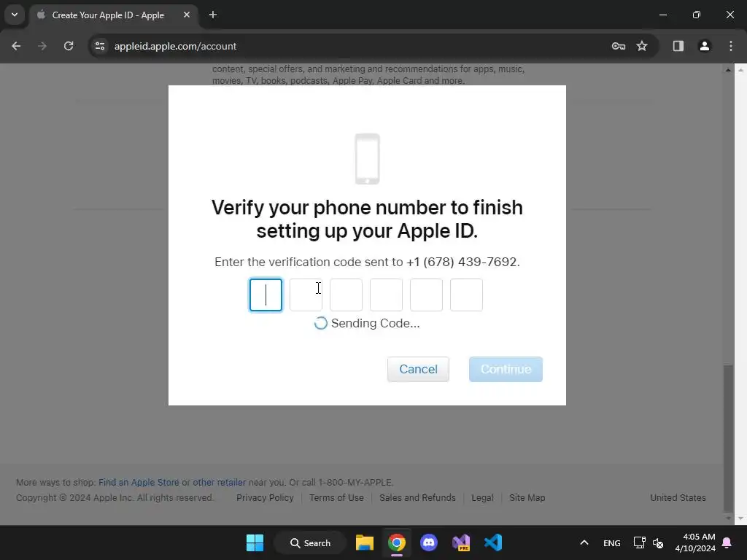747x560 pixels.
Task: Open the other retailer link
Action: pyautogui.click(x=219, y=483)
